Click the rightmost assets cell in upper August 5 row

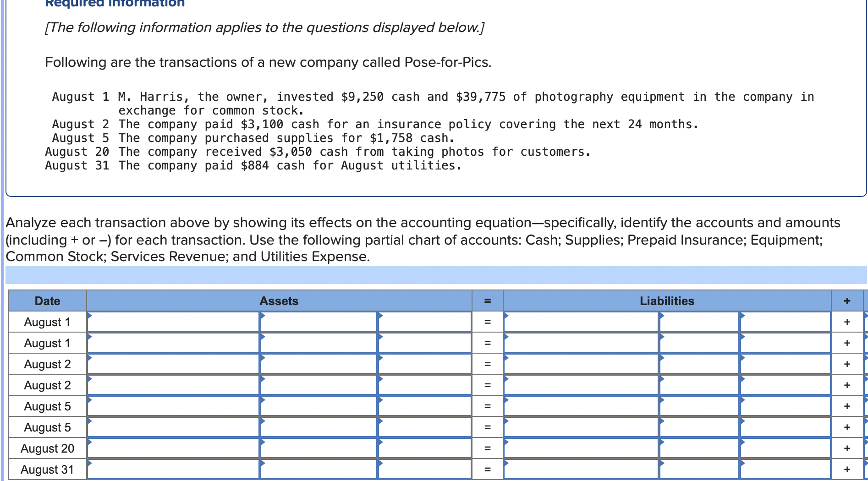[x=425, y=406]
